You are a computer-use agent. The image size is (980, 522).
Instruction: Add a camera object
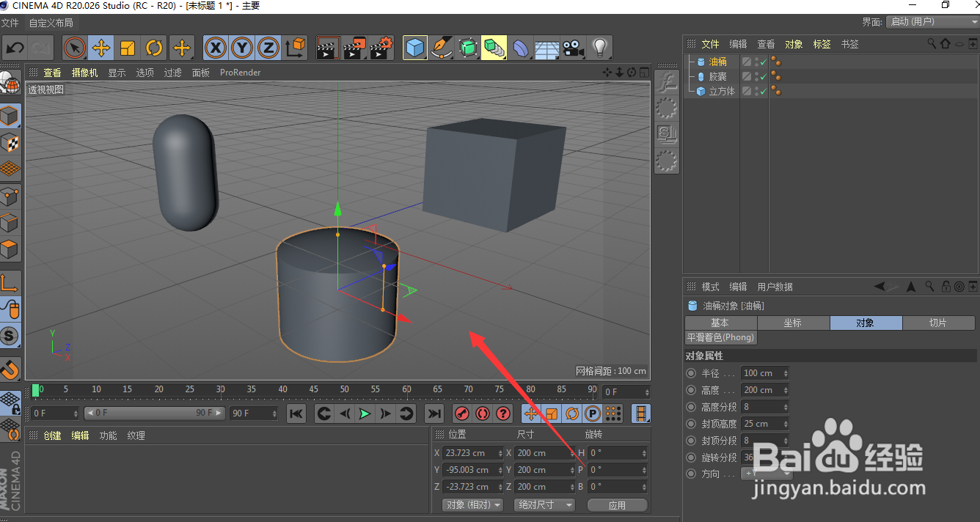574,49
